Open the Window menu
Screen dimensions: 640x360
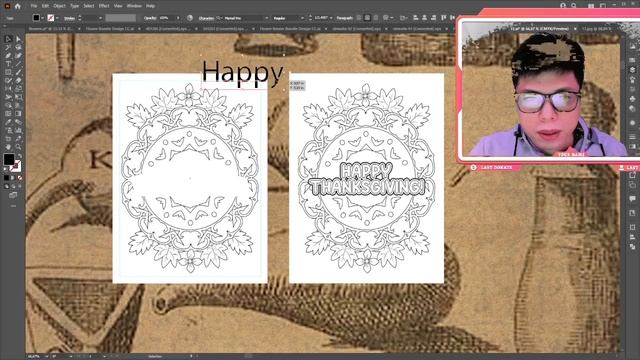pyautogui.click(x=134, y=6)
